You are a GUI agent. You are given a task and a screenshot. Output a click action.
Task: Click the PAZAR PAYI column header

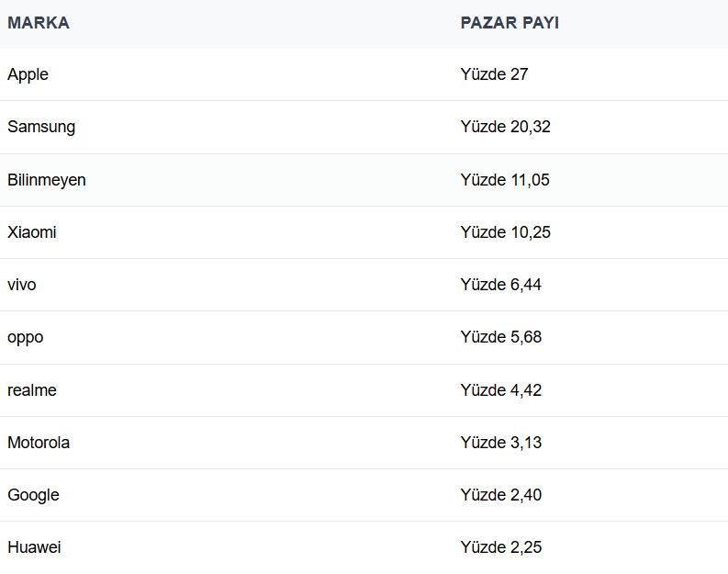coord(510,23)
